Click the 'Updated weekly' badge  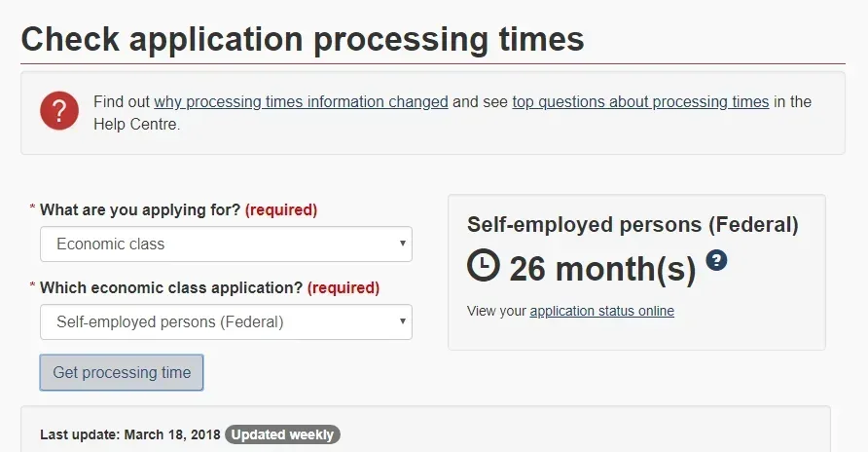[x=282, y=434]
